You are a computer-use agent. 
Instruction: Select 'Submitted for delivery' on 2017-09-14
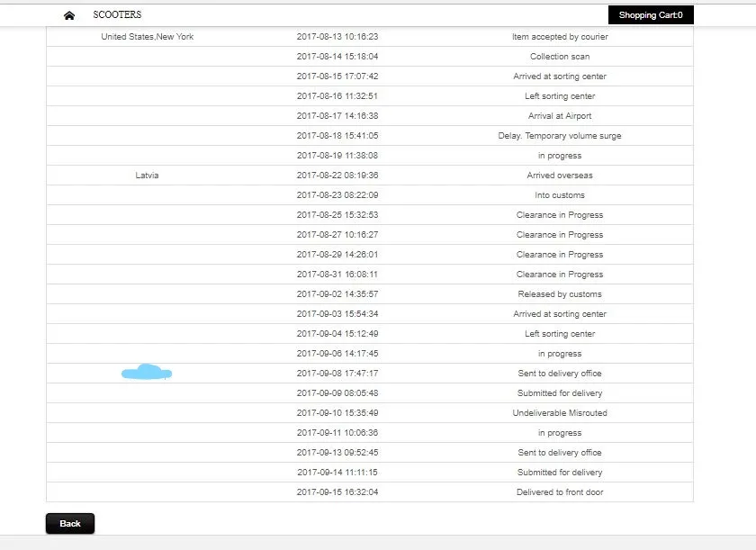click(x=560, y=472)
